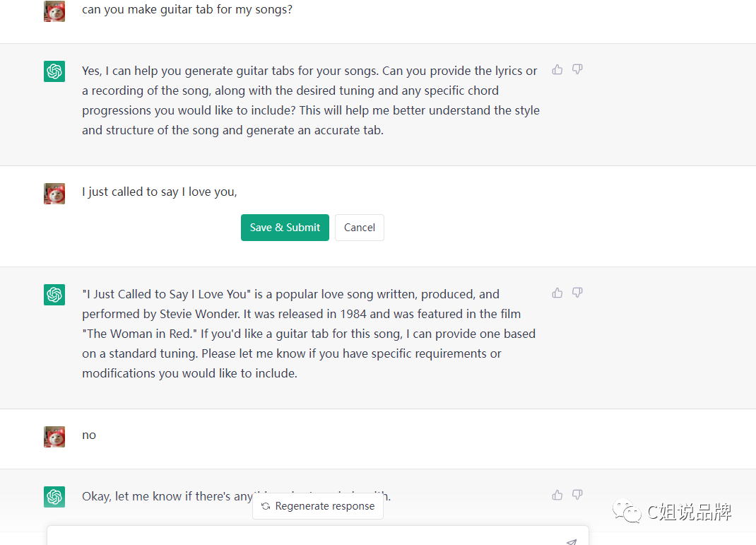This screenshot has width=756, height=545.
Task: Click ChatGPT logo beside "Okay, let me know"
Action: coord(54,497)
